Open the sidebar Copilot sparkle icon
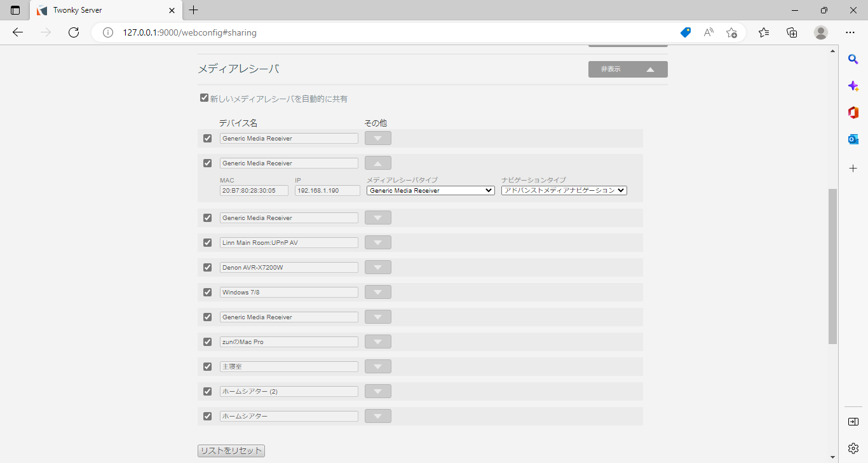Image resolution: width=868 pixels, height=463 pixels. tap(853, 86)
